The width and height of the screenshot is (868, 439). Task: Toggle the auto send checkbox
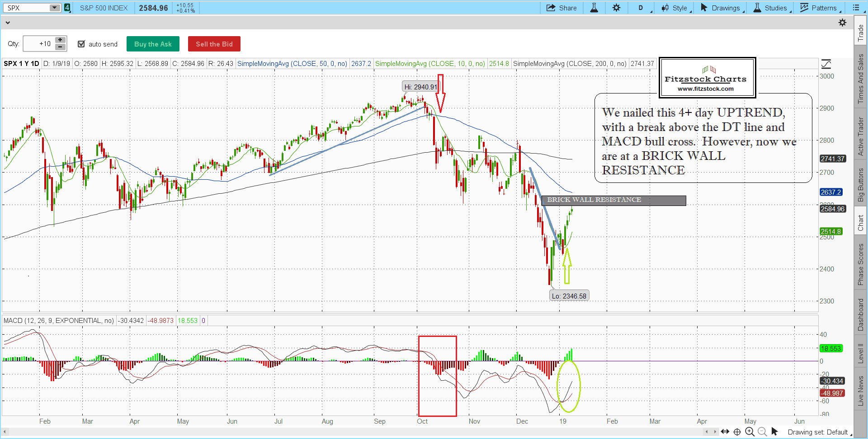[81, 44]
